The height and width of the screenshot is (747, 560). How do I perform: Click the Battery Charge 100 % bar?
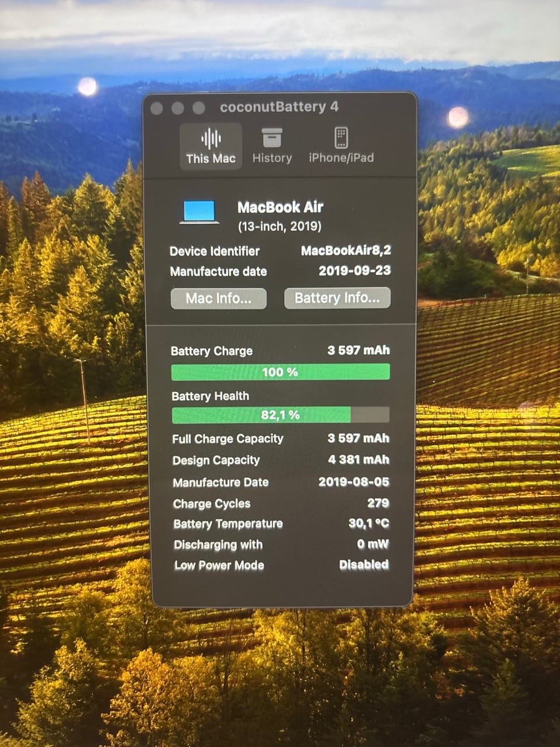281,372
